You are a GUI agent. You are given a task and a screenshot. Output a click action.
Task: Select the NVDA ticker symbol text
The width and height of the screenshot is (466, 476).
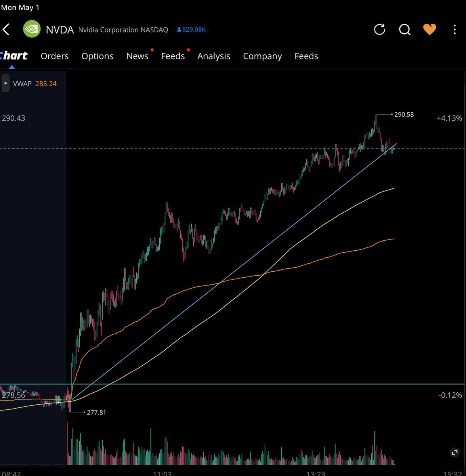click(60, 30)
